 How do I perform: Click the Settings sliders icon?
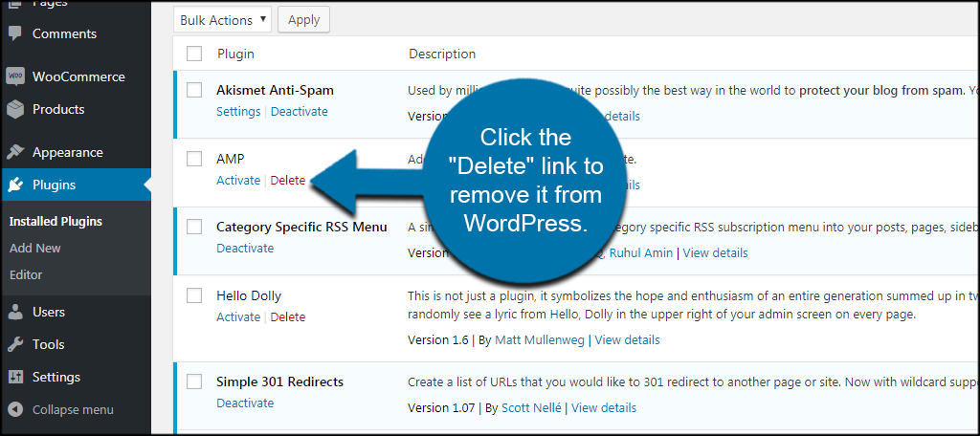pyautogui.click(x=15, y=378)
